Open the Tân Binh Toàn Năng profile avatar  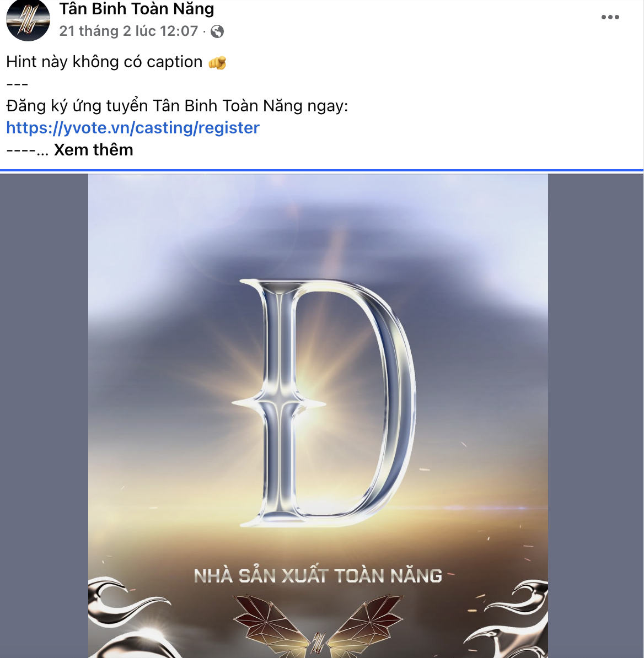pos(28,20)
